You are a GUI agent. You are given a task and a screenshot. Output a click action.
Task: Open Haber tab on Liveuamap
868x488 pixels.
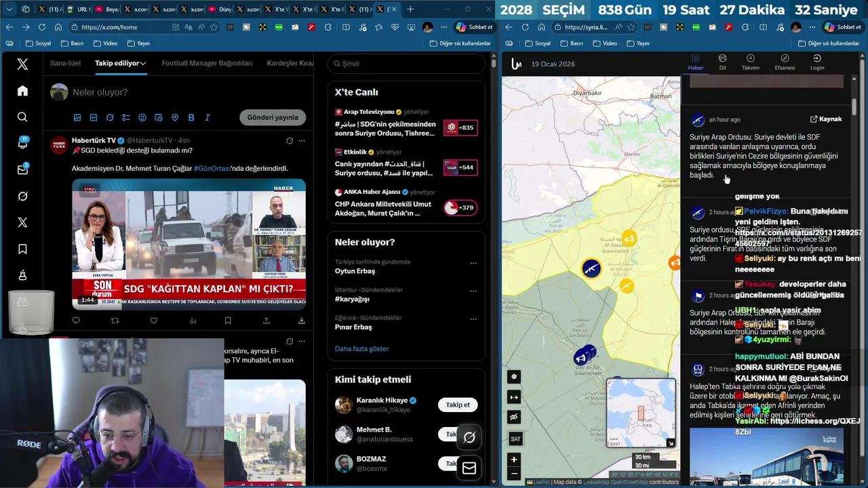(x=695, y=62)
